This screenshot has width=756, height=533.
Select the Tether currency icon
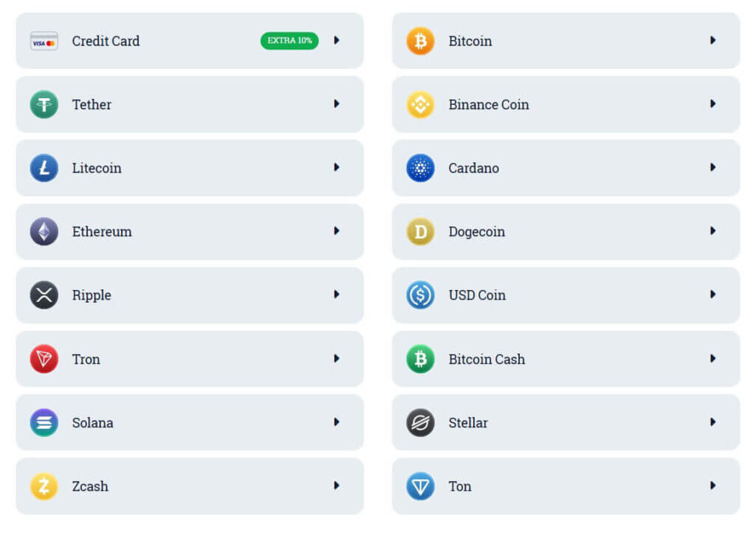(x=44, y=105)
